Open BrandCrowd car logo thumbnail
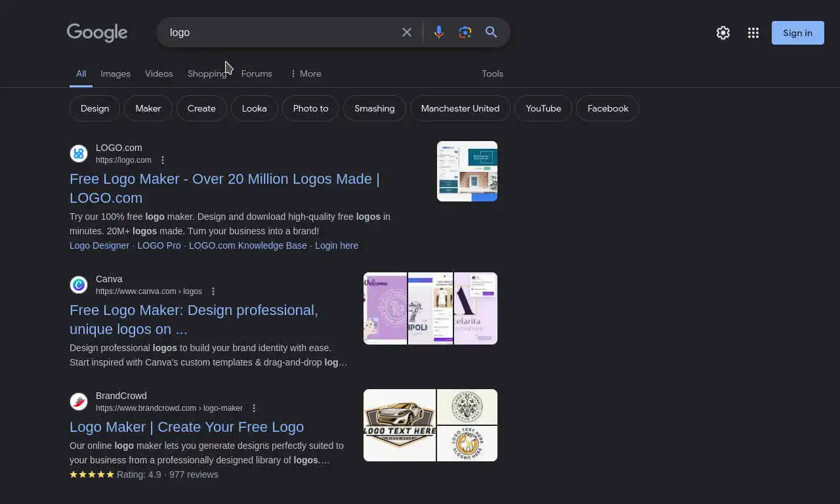The height and width of the screenshot is (504, 840). point(400,425)
